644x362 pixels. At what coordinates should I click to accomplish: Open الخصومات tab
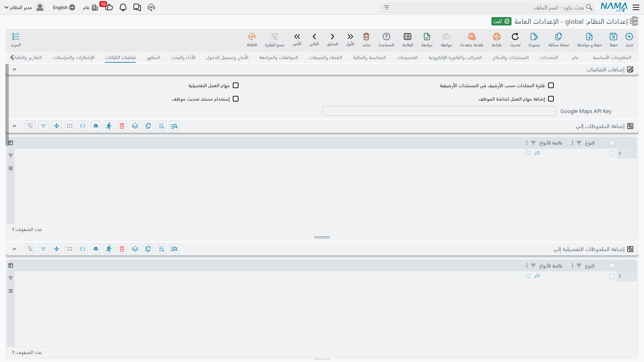coord(407,57)
